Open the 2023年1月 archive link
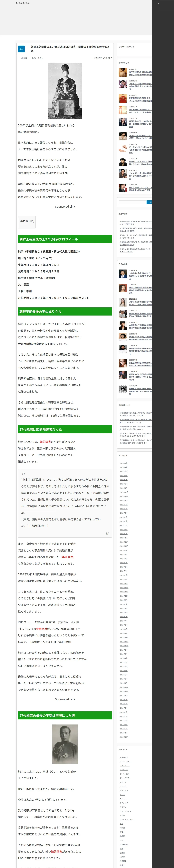 124,488
